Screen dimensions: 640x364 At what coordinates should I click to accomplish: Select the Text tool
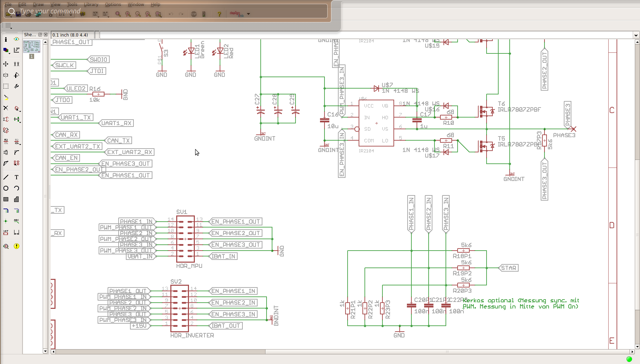click(x=17, y=177)
